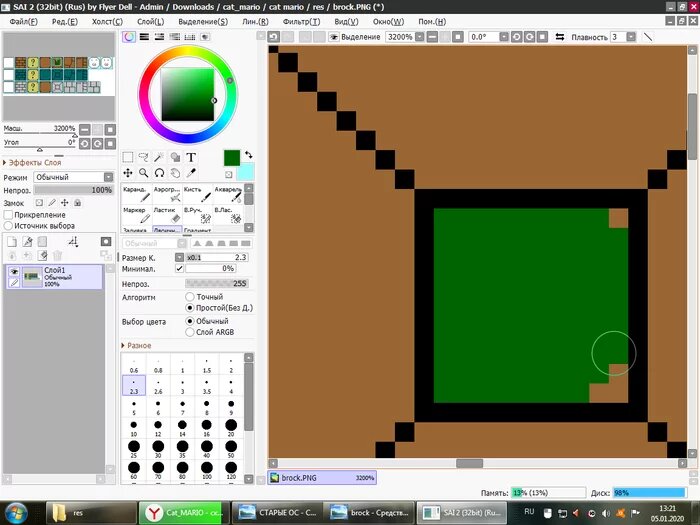Screen dimensions: 700x525
Task: Open the Фильтр menu
Action: [x=301, y=21]
